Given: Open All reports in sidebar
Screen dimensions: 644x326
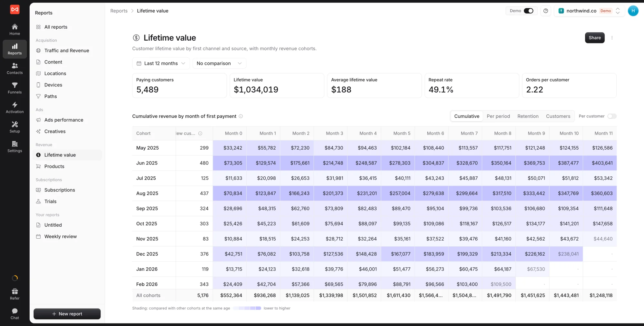Looking at the screenshot, I should [x=67, y=27].
